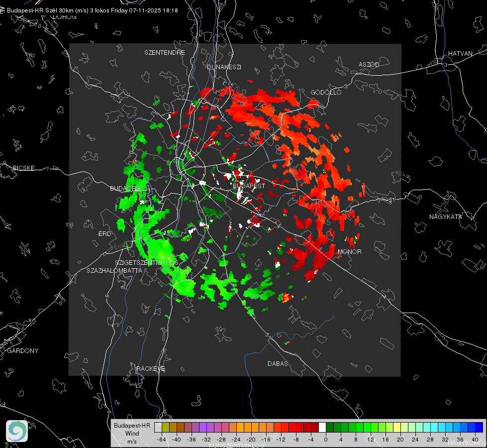
Task: Click the BUDAÖRS town label
Action: pyautogui.click(x=125, y=189)
